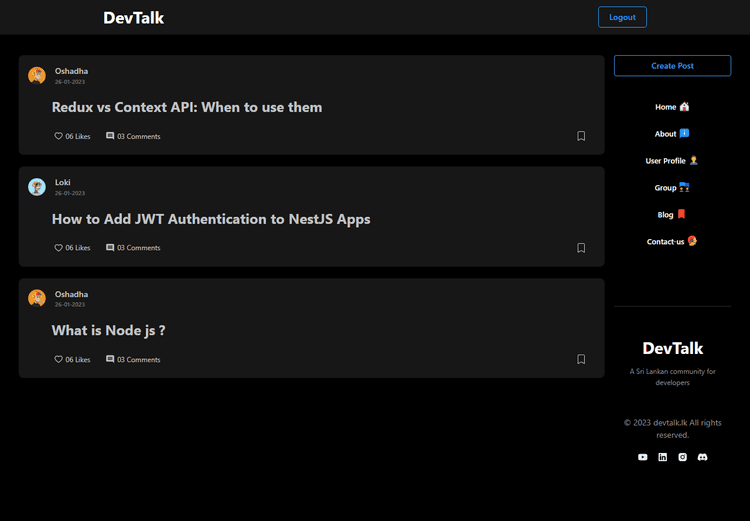Click author name Oshadha on Node js post

(71, 294)
